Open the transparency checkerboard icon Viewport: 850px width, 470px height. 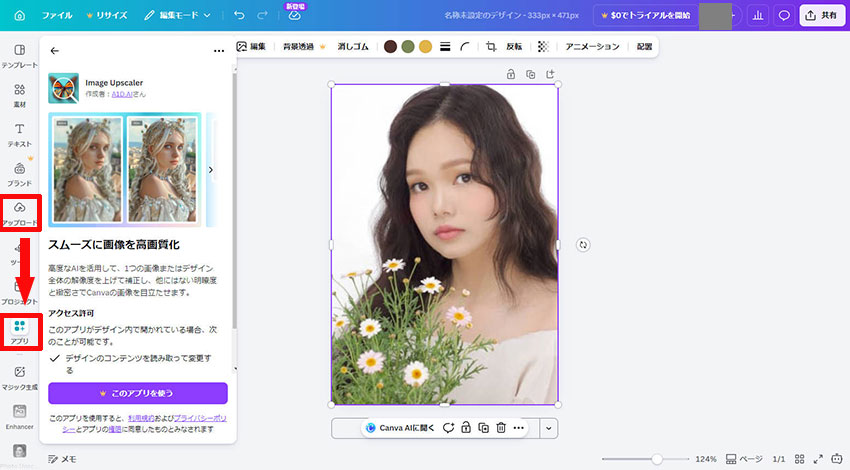coord(543,47)
